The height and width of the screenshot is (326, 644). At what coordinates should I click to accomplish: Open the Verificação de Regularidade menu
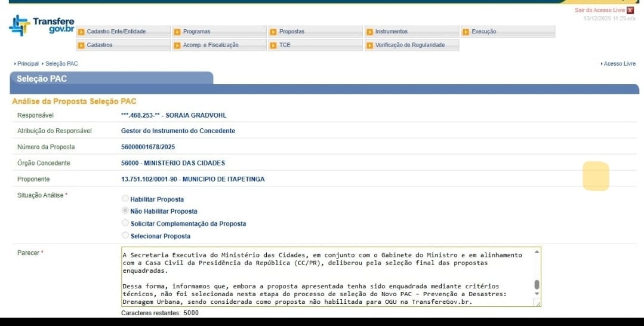click(409, 45)
